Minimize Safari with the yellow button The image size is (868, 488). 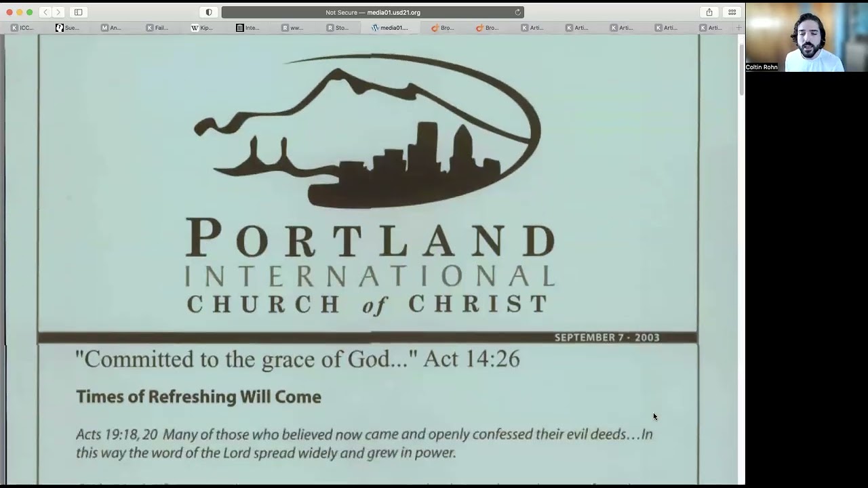(20, 12)
